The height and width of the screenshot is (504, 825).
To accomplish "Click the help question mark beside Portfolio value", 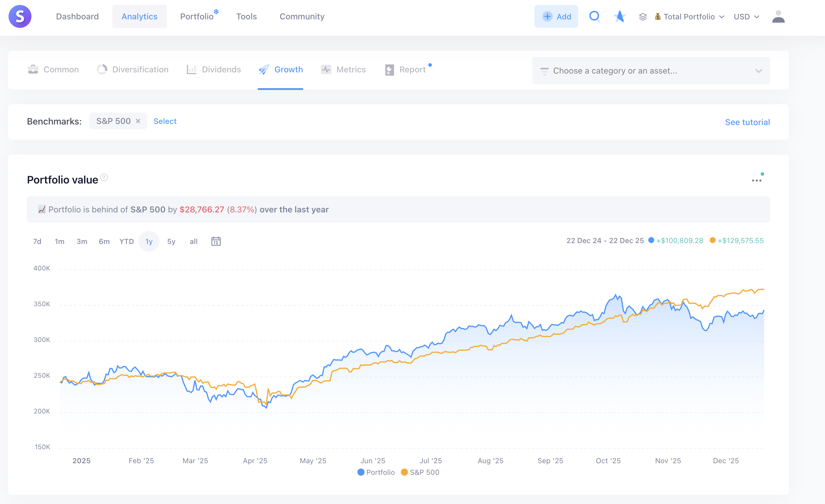I will pos(104,177).
